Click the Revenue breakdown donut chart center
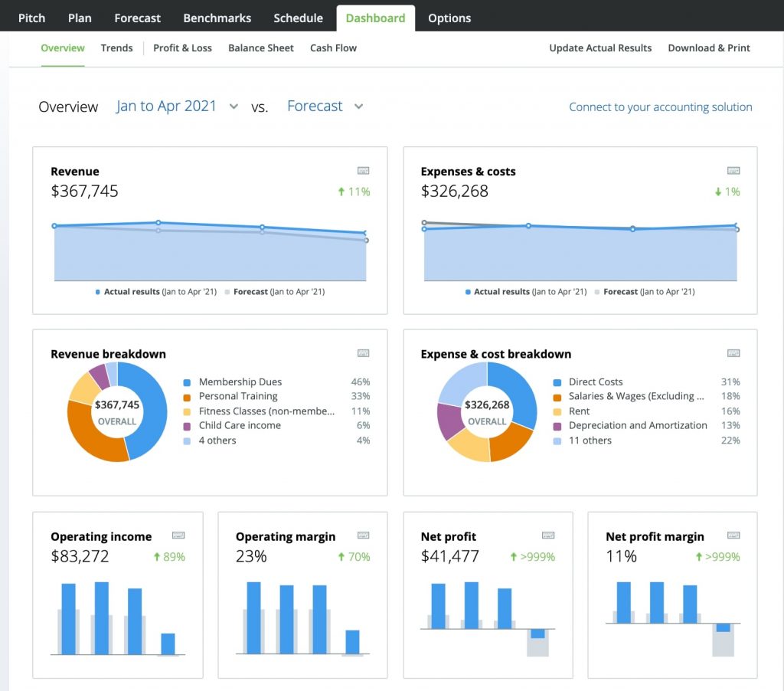The width and height of the screenshot is (784, 691). coord(117,412)
